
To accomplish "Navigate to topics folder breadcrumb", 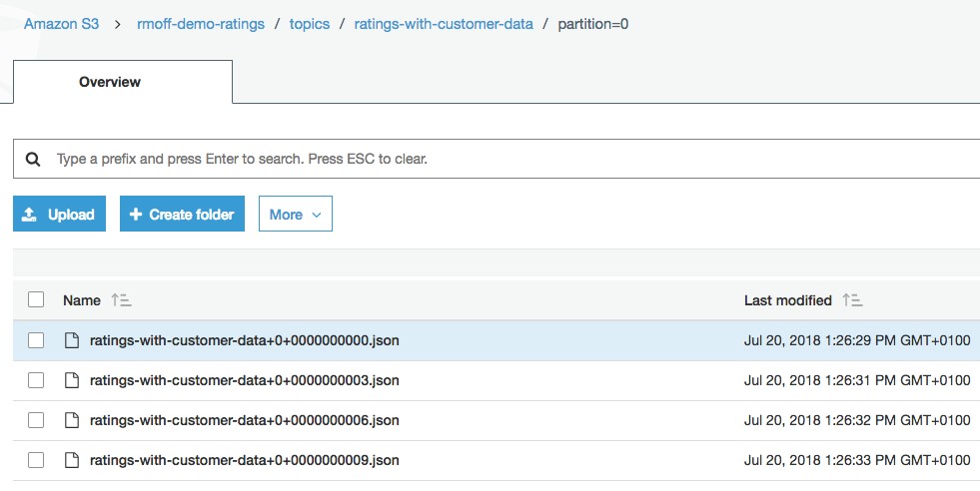I will [x=310, y=24].
